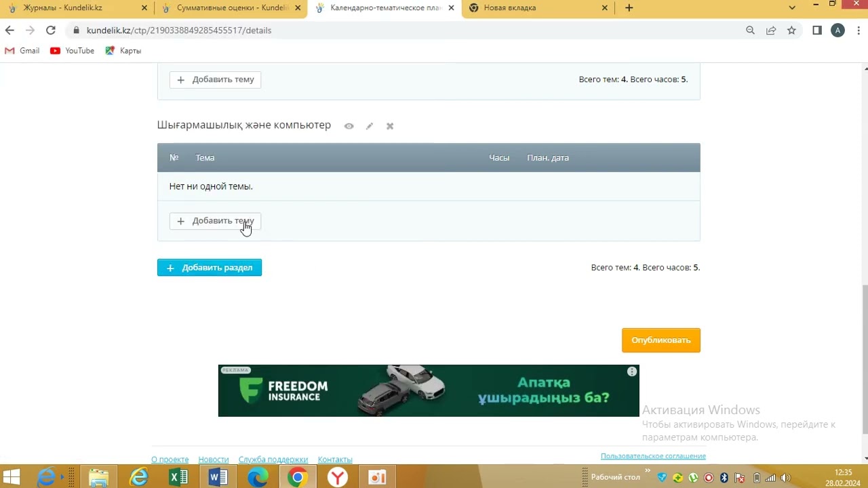This screenshot has width=868, height=488.
Task: Click the Freedom Insurance banner ad
Action: tap(429, 391)
